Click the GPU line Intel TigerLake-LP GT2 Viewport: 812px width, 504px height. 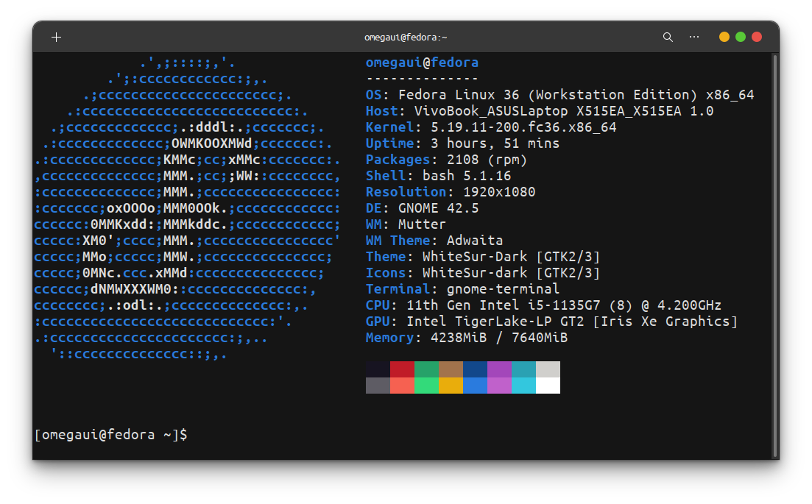[551, 322]
